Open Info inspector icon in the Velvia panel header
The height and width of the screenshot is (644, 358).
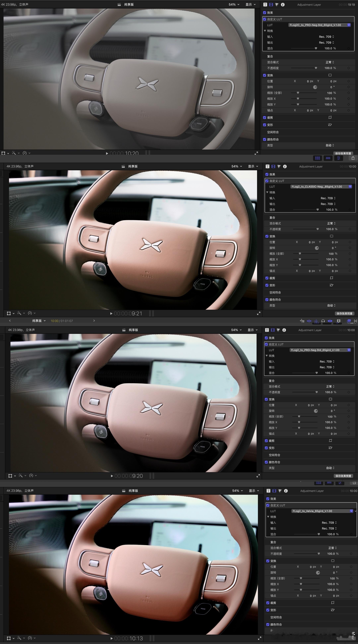[x=286, y=491]
